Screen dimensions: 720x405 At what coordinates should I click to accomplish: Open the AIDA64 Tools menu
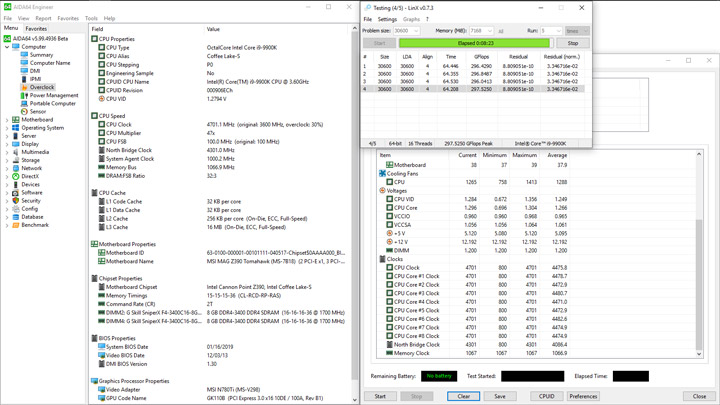click(91, 18)
